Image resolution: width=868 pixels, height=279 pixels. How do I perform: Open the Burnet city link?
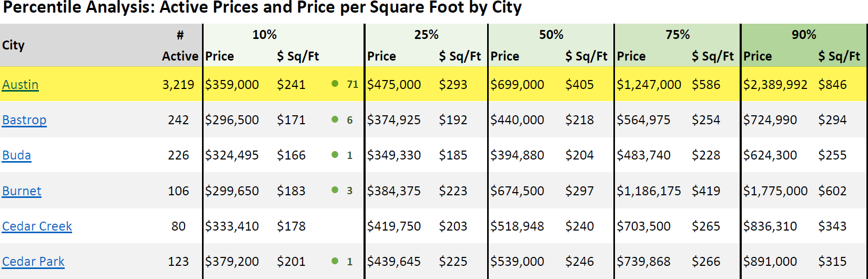22,191
